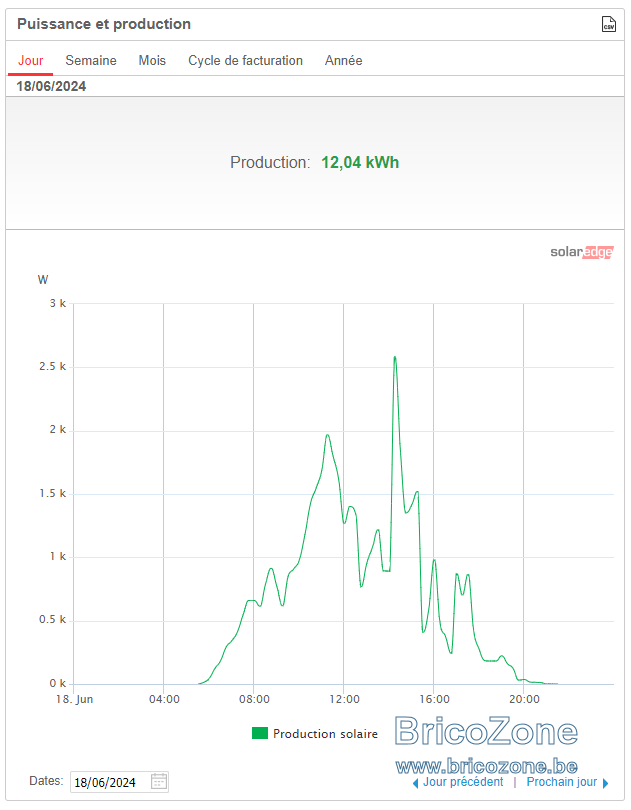The image size is (631, 810).
Task: Switch to the Année tab
Action: (344, 60)
